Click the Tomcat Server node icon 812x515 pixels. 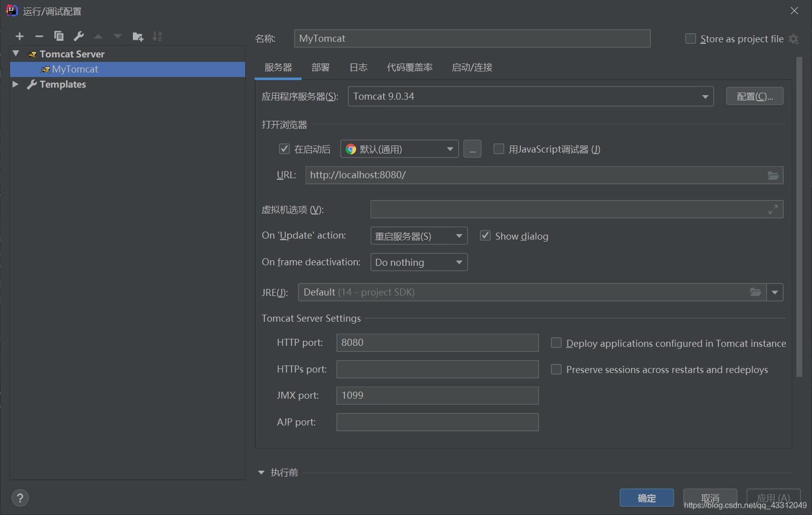pos(33,54)
